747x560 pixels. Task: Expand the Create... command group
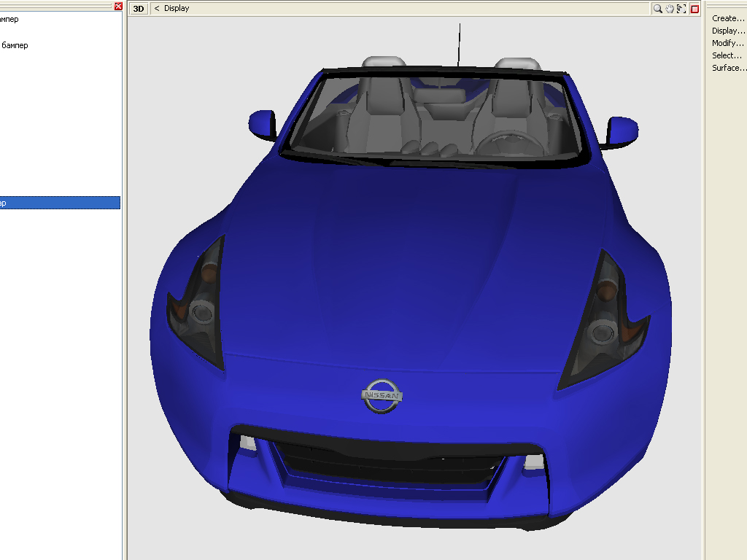tap(727, 18)
